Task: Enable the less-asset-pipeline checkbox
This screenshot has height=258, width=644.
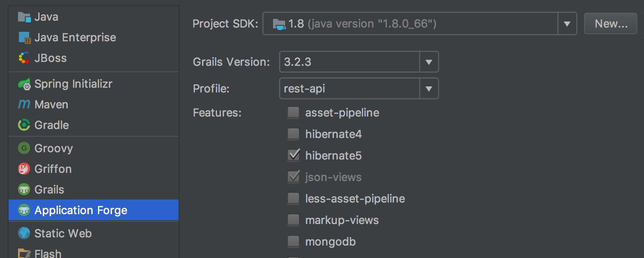Action: coord(294,199)
